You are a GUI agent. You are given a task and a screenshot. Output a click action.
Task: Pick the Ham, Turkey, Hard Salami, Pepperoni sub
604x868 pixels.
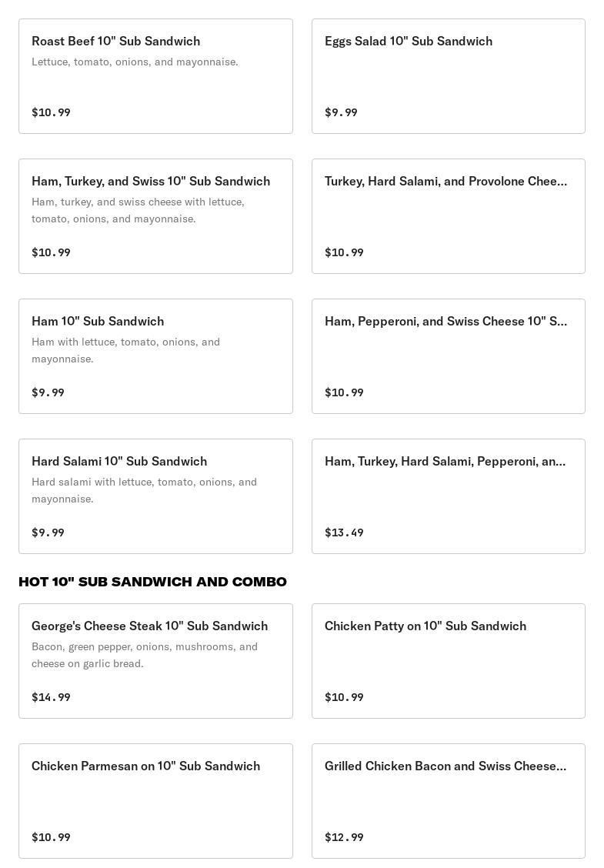445,462
